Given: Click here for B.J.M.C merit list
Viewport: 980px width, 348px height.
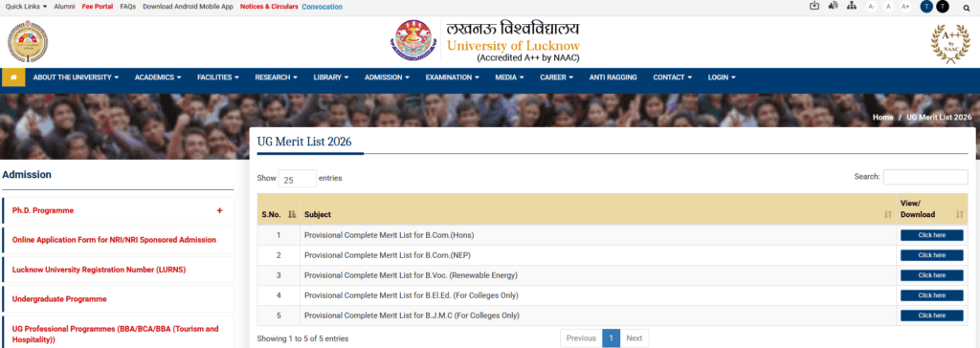Looking at the screenshot, I should point(931,315).
